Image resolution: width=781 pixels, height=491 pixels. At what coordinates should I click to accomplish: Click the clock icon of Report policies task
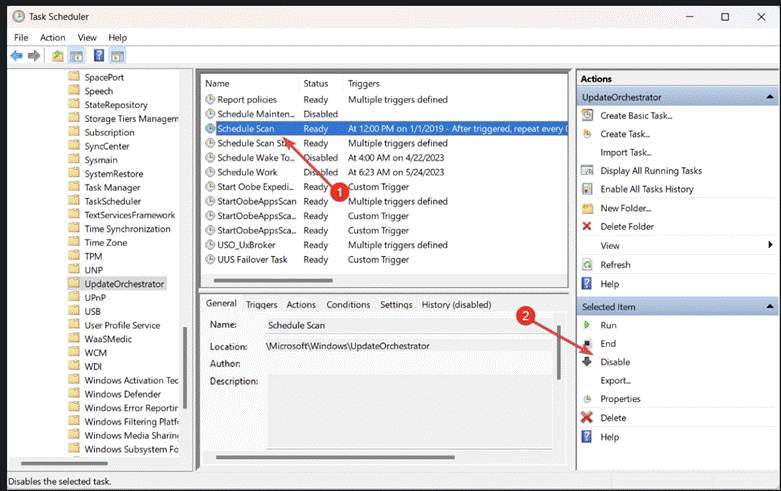pyautogui.click(x=210, y=99)
